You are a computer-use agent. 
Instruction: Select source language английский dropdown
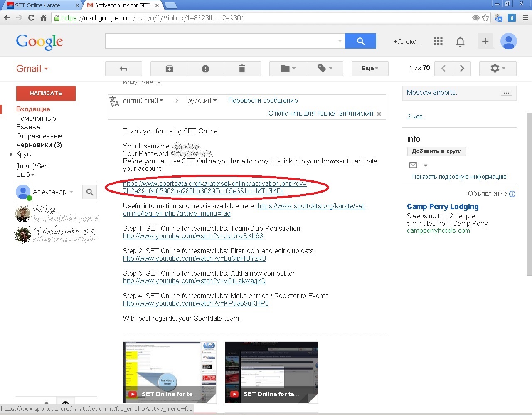(143, 101)
